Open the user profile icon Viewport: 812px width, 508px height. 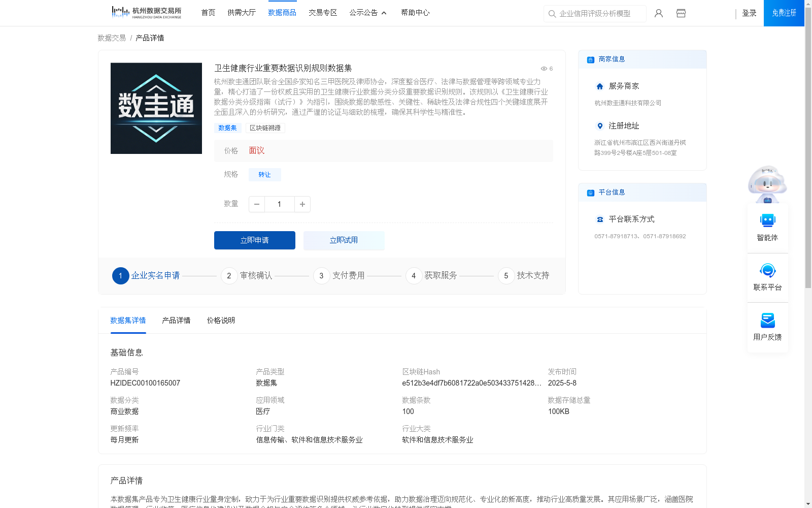659,13
